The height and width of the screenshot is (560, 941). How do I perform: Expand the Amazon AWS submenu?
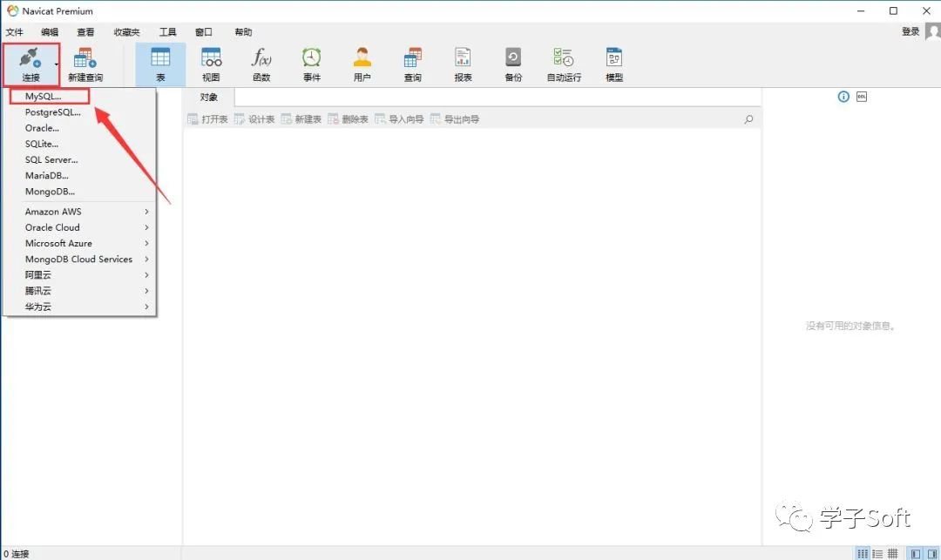pyautogui.click(x=85, y=212)
